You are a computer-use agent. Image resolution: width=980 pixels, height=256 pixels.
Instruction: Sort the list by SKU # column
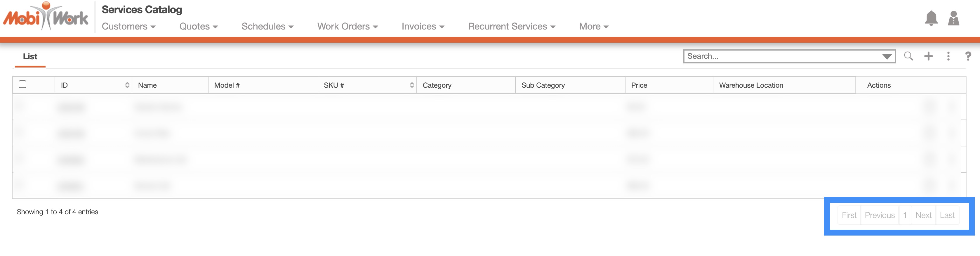point(412,85)
